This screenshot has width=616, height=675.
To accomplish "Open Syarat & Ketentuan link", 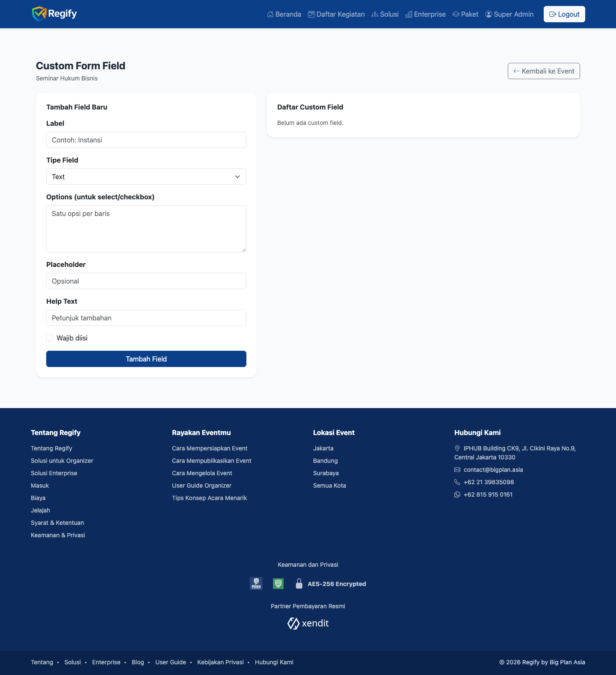I will point(57,523).
